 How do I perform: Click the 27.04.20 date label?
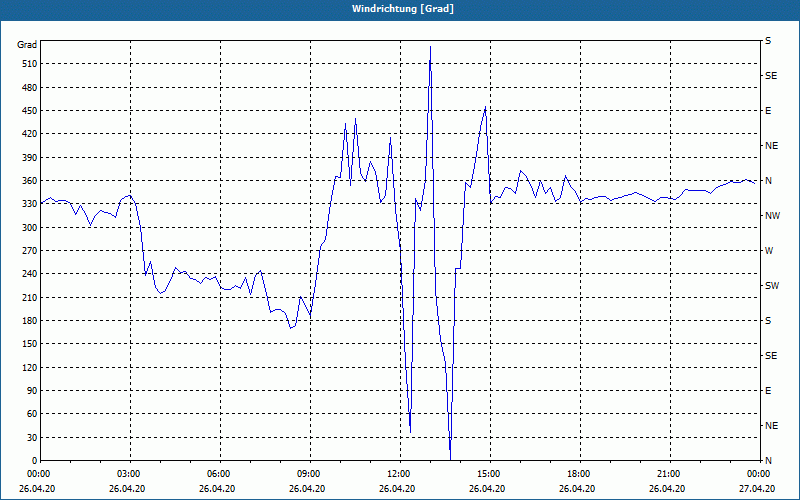pos(757,489)
